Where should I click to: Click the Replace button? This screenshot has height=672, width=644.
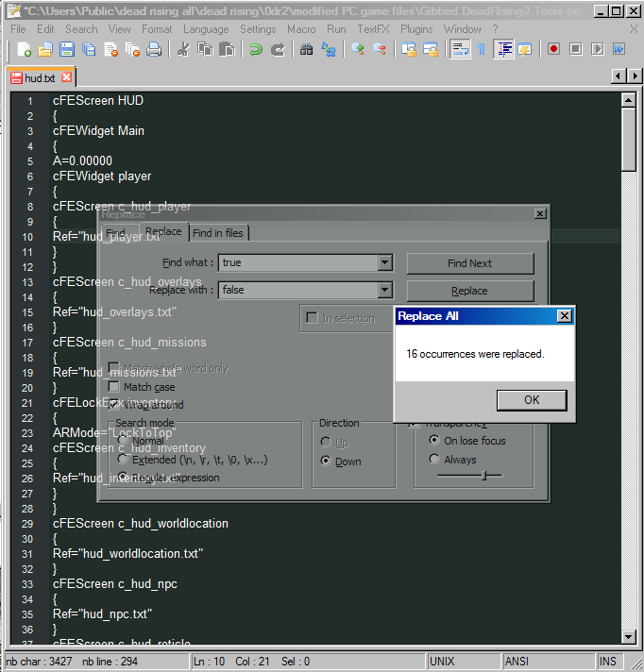tap(470, 291)
